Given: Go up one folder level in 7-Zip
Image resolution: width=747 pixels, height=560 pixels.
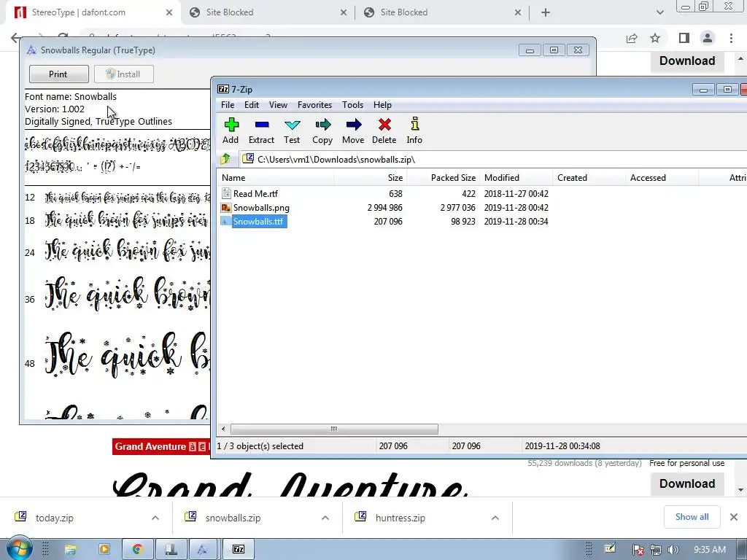Looking at the screenshot, I should point(225,158).
